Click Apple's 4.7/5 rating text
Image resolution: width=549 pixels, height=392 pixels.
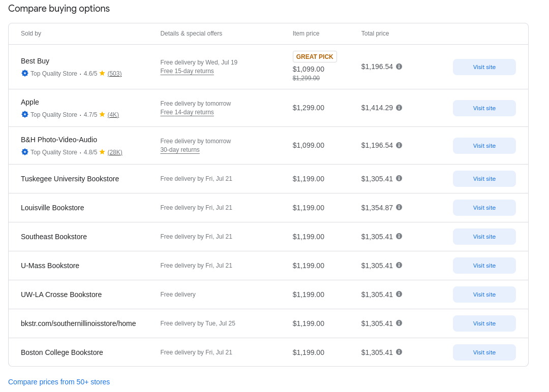click(x=90, y=115)
